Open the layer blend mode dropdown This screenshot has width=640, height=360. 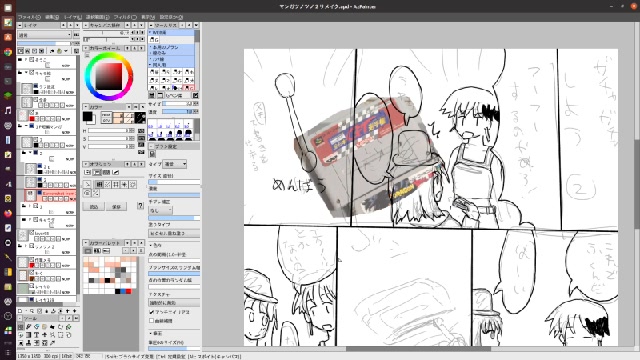click(x=44, y=35)
